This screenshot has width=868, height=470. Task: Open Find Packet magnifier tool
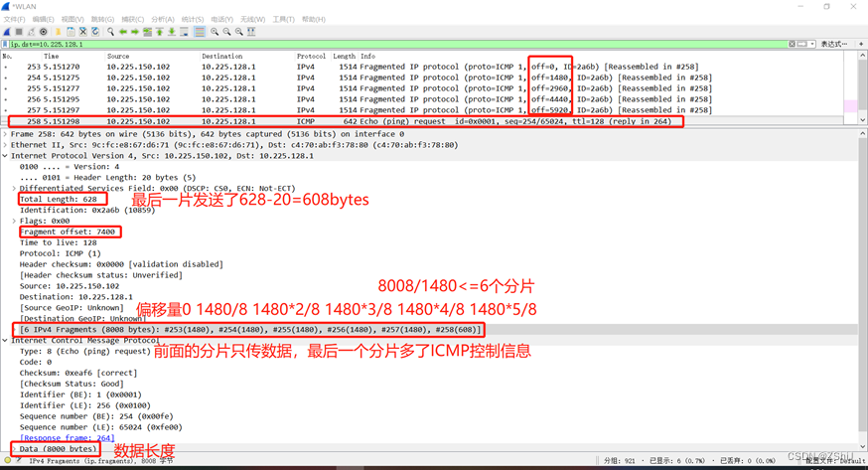click(x=110, y=32)
